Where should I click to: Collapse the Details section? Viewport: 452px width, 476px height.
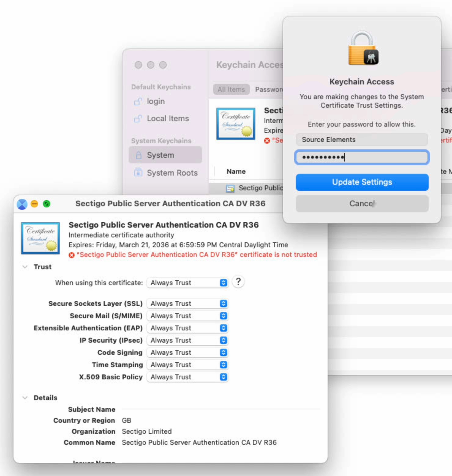point(25,398)
